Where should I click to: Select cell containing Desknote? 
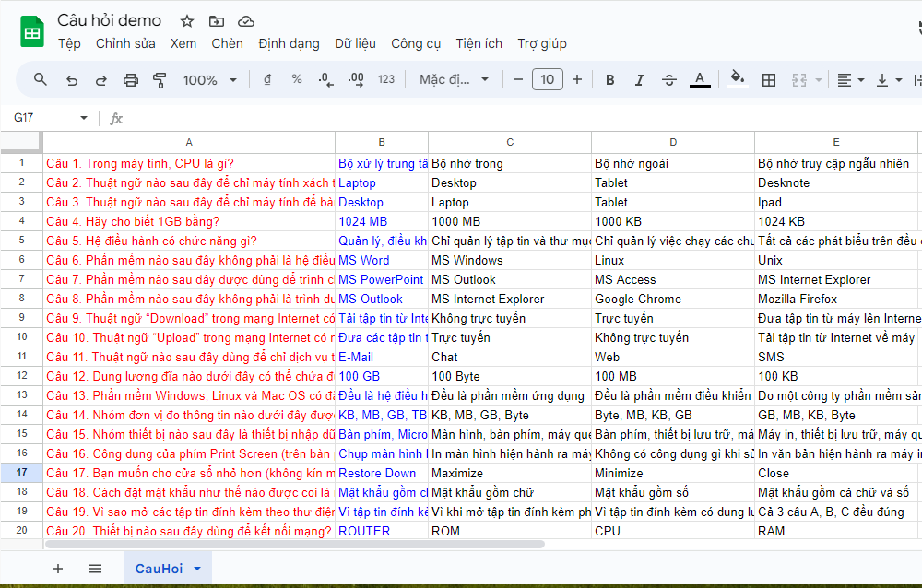click(836, 182)
